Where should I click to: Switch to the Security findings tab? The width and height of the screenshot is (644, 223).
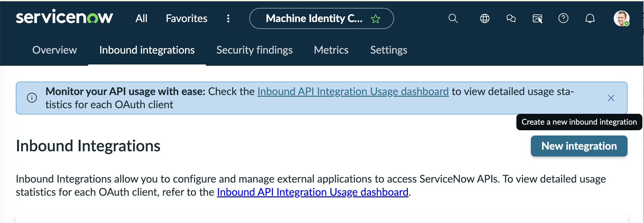click(255, 50)
